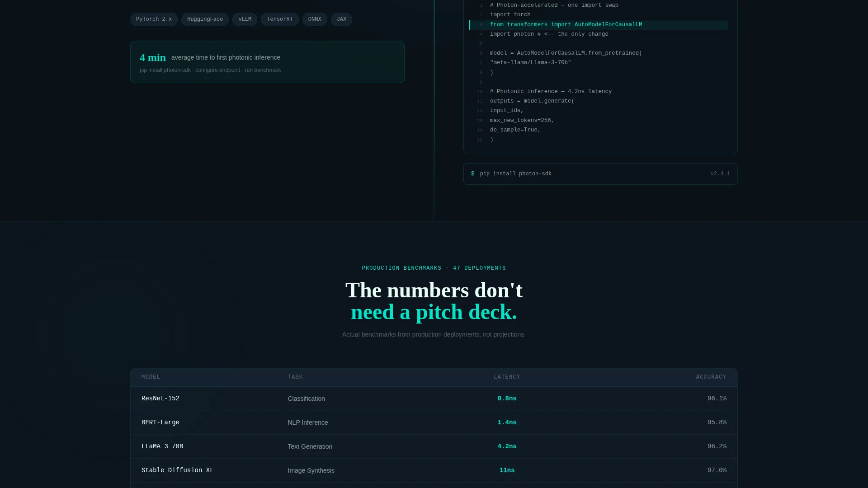This screenshot has height=488, width=868.
Task: Select the Stable Diffusion XL model cell
Action: click(x=177, y=470)
